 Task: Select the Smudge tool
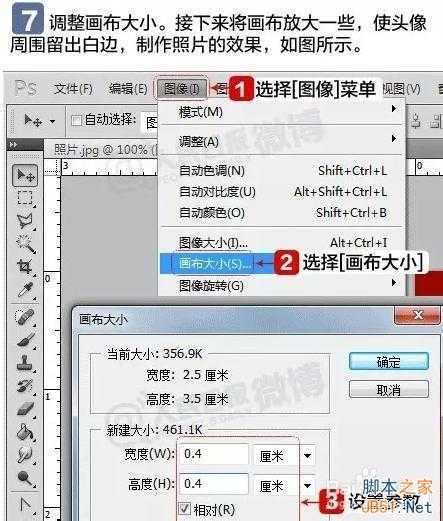[x=25, y=455]
